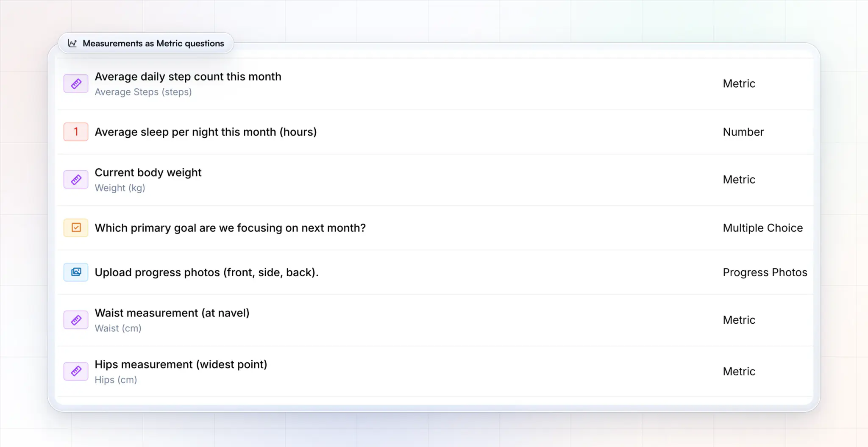This screenshot has height=447, width=868.
Task: Open 'Upload progress photos (front, side, back)' question
Action: coord(206,272)
